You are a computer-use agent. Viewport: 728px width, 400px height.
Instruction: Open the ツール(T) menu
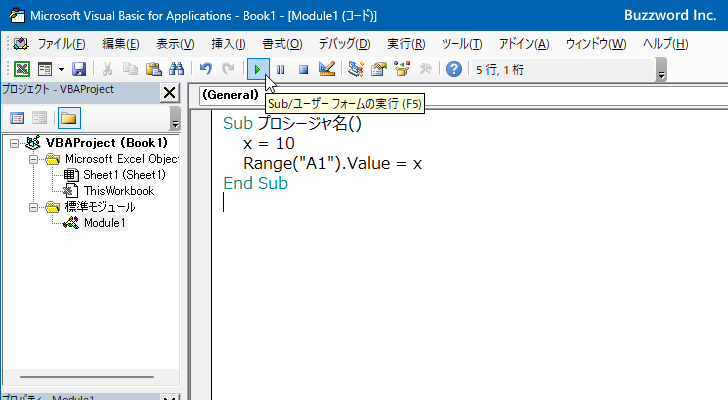462,44
